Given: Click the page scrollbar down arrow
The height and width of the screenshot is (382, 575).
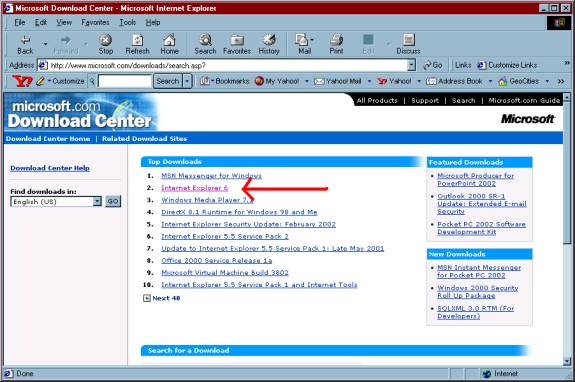Looking at the screenshot, I should tap(567, 361).
